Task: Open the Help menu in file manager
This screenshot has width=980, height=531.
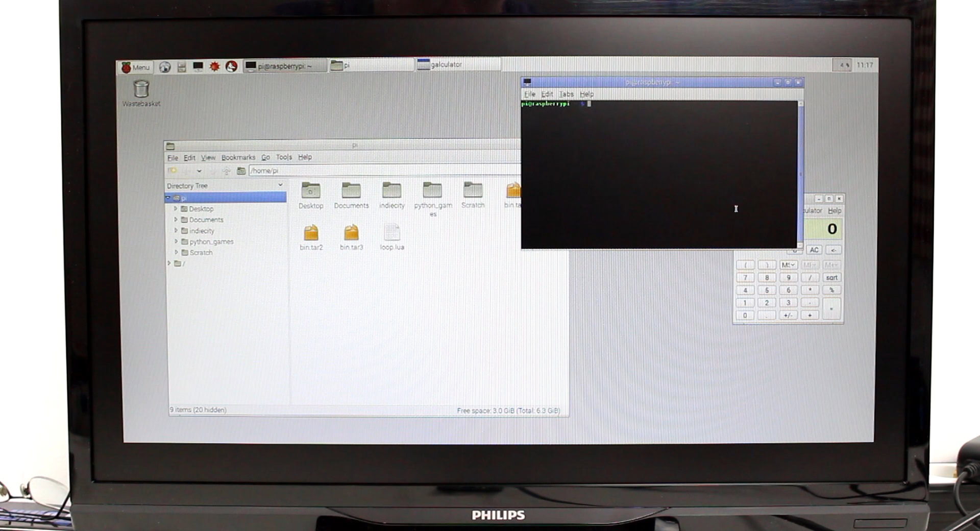Action: click(x=305, y=157)
